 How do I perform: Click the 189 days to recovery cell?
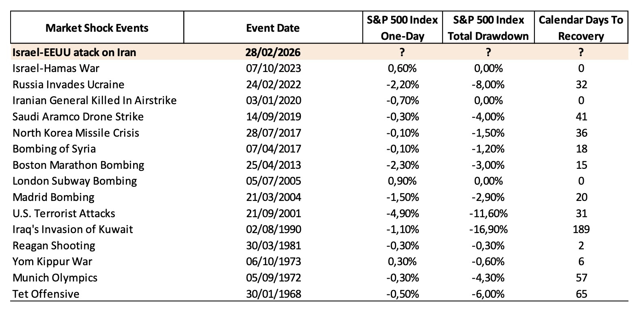581,229
